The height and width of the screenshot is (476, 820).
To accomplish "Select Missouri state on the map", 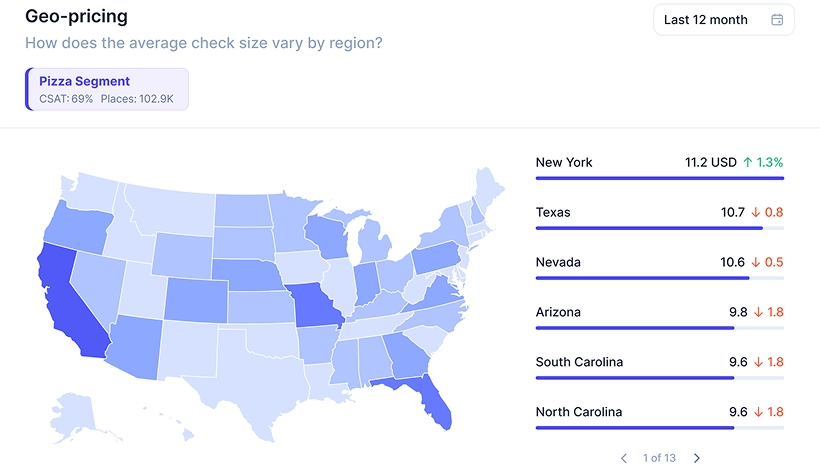I will (x=317, y=307).
